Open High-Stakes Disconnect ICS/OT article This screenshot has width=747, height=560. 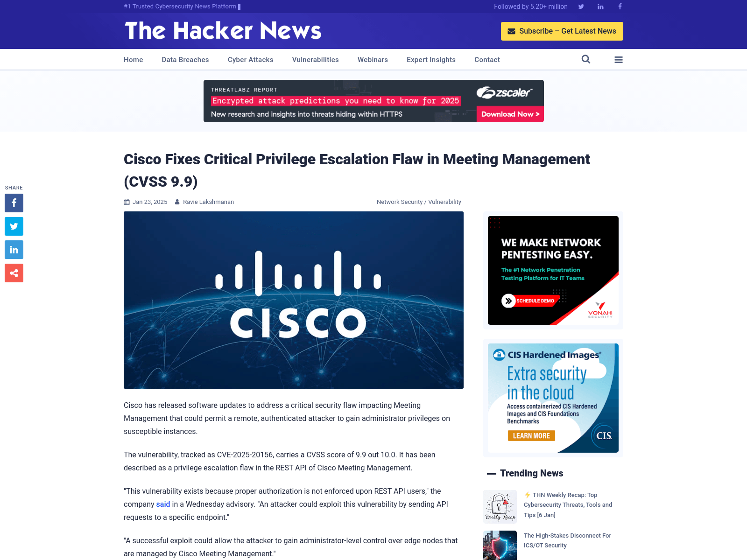pos(567,540)
